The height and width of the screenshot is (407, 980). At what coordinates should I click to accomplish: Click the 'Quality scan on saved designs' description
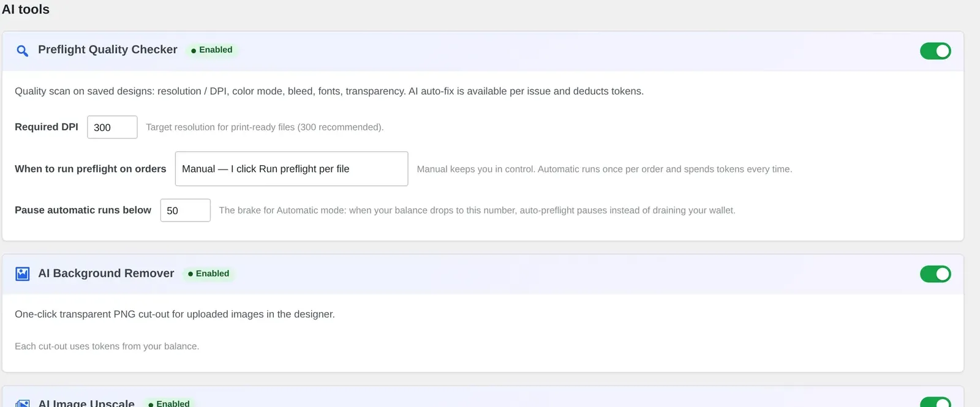point(329,91)
